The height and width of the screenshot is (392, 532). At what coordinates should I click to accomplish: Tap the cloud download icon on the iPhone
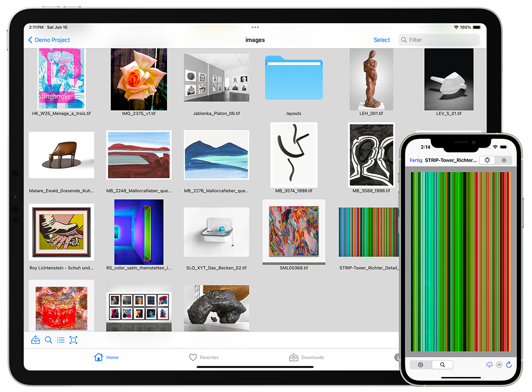tap(489, 365)
